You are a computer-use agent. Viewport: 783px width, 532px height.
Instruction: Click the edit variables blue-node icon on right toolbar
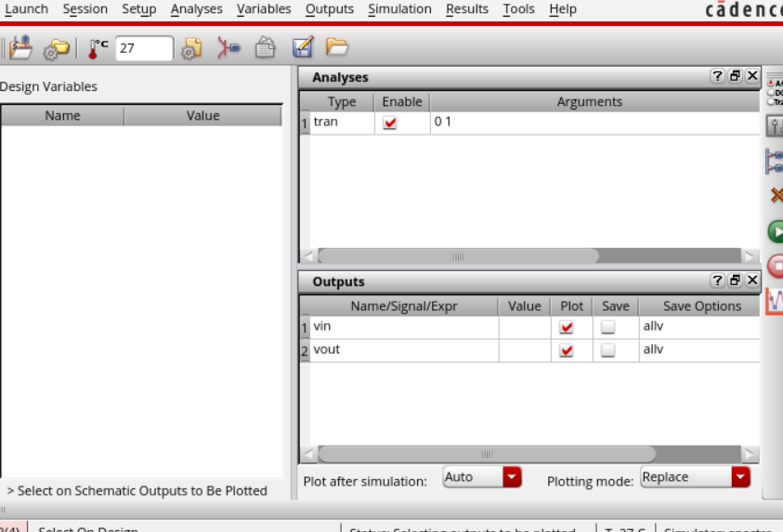[x=775, y=162]
